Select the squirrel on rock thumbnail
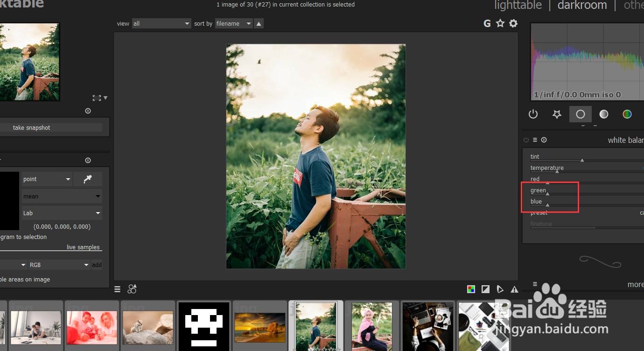 148,328
